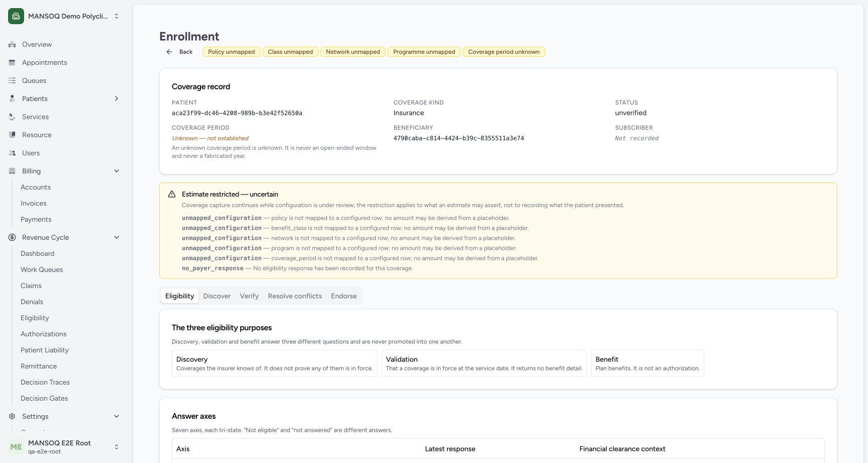Expand the Patients submenu chevron
Screen dimensions: 868x463
tap(117, 99)
